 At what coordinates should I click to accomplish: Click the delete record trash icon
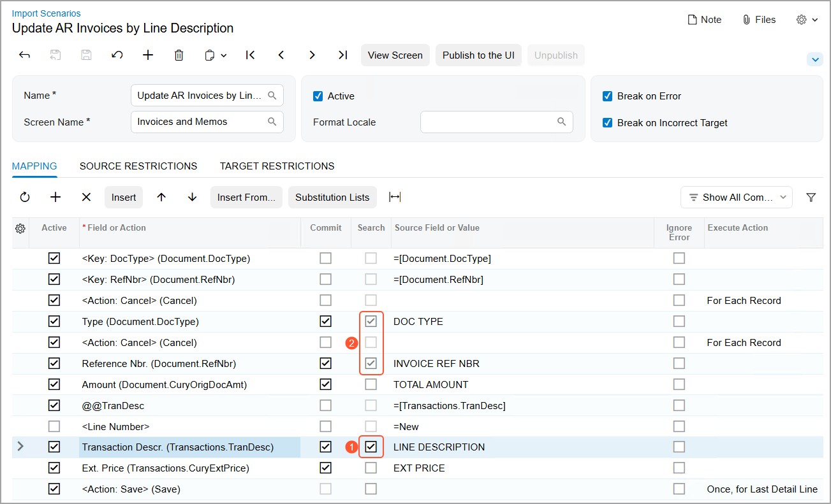(x=179, y=55)
